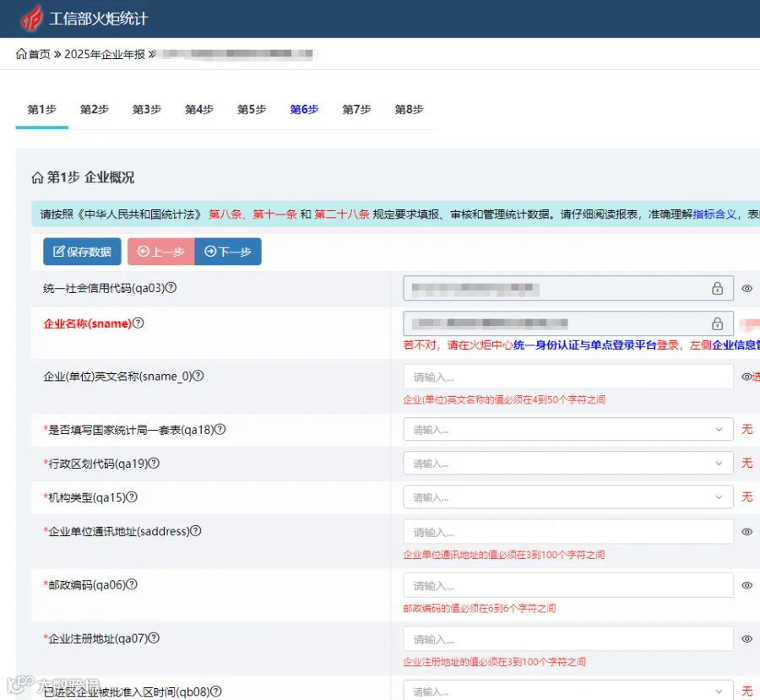Click red 无 beside 是否填写国家统计局一套表 dropdown
This screenshot has height=700, width=760.
coord(747,429)
